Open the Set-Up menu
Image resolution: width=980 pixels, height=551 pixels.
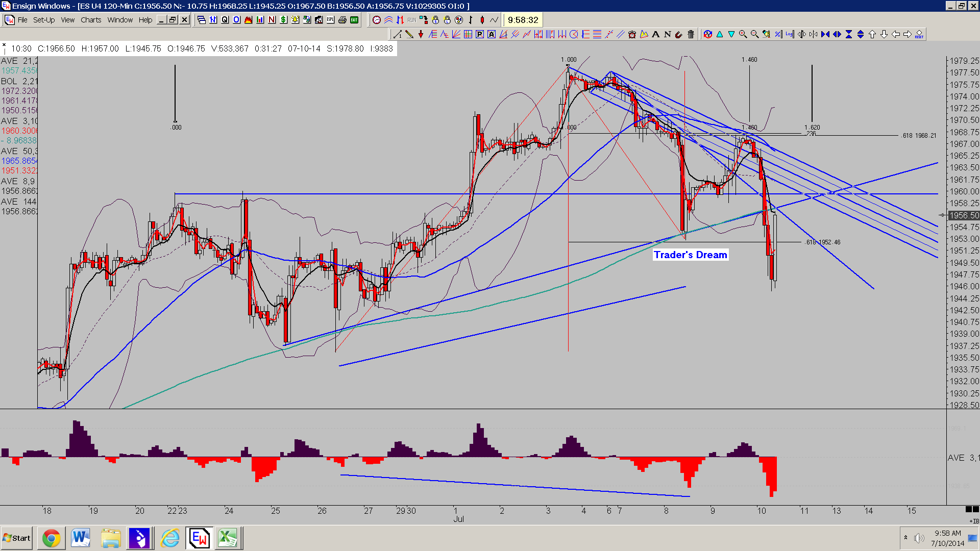(44, 20)
